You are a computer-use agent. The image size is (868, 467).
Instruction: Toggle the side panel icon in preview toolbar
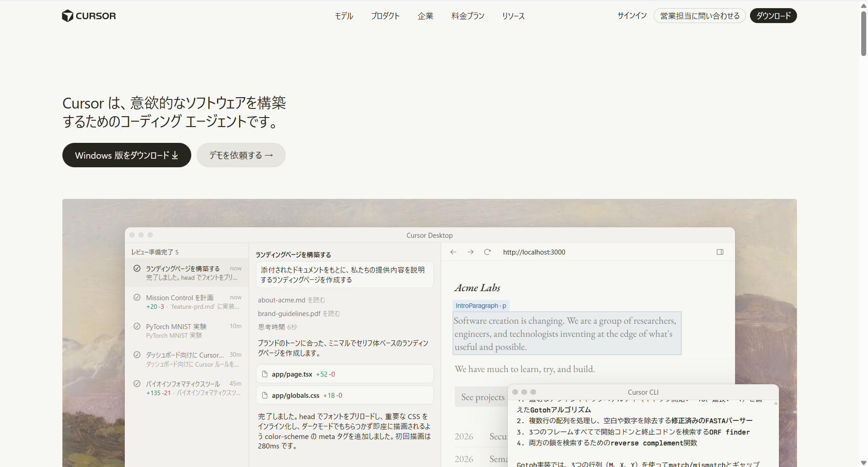[720, 252]
